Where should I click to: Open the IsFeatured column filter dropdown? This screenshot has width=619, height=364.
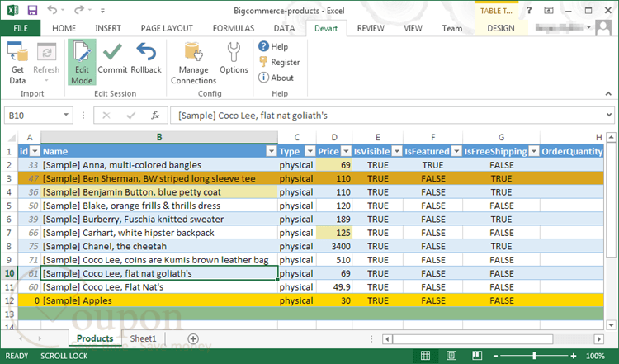pyautogui.click(x=456, y=151)
